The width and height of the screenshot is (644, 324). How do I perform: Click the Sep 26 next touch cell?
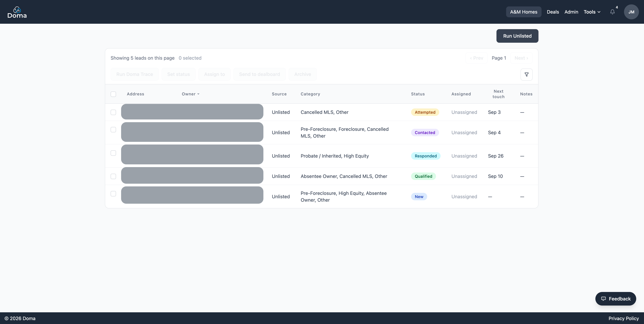495,156
